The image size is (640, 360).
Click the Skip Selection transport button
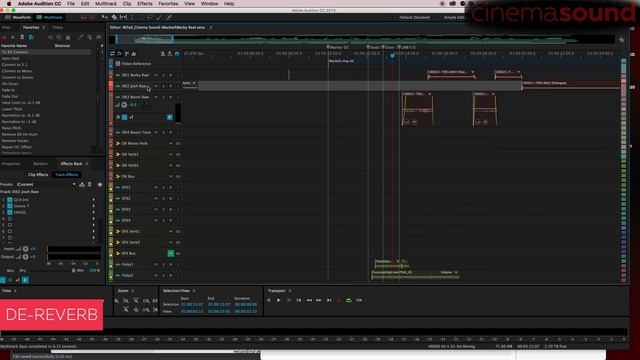359,300
